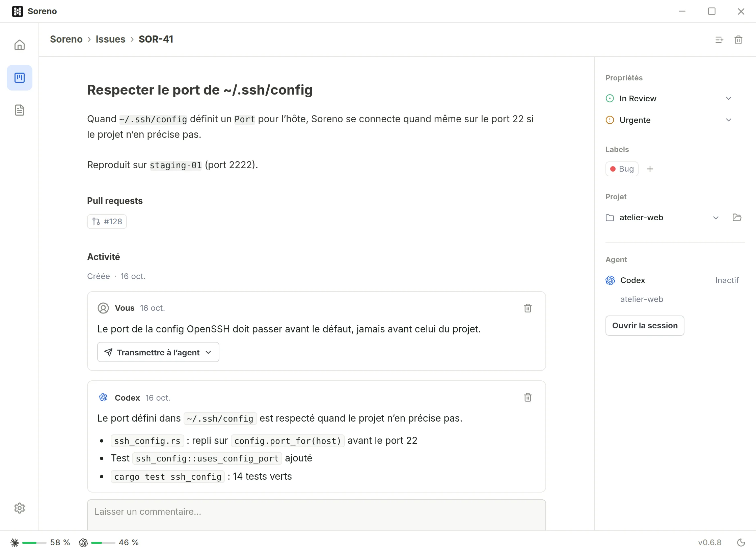Click the Bug label chip
This screenshot has height=554, width=756.
(x=622, y=169)
